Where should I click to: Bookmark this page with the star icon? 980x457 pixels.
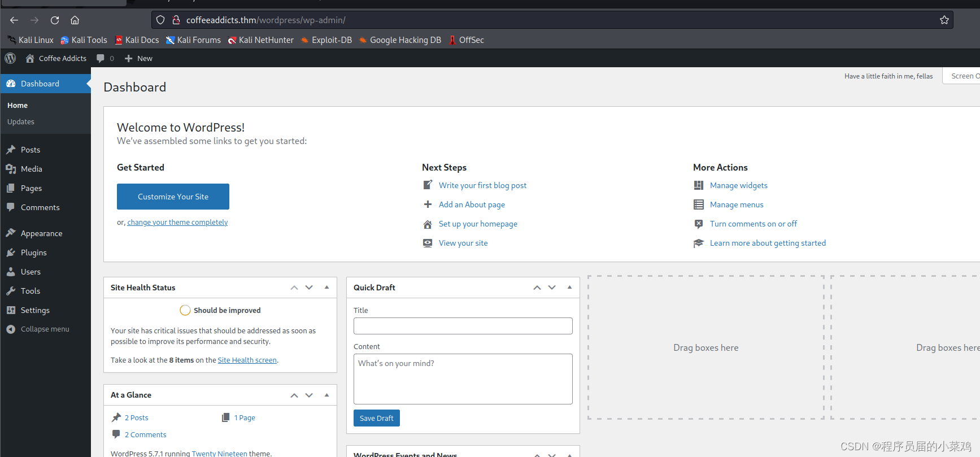(944, 20)
